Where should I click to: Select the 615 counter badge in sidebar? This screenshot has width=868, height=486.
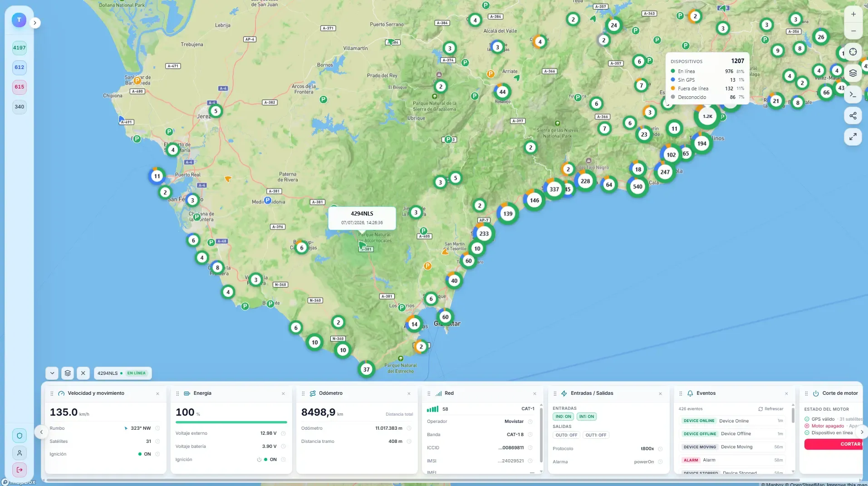tap(19, 87)
